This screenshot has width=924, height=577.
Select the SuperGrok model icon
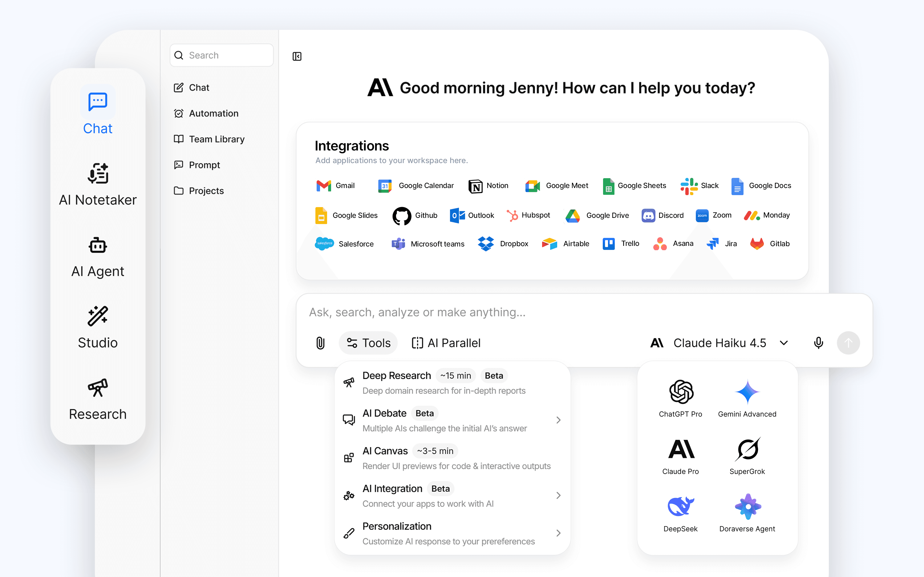point(747,450)
